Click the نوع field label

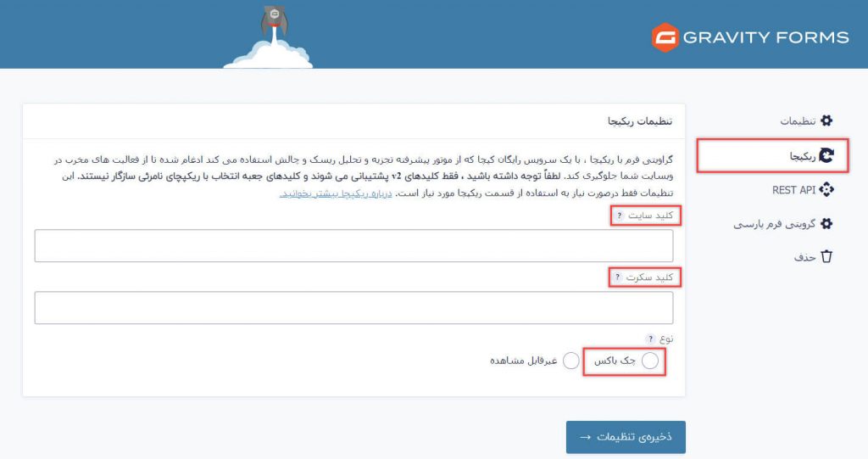[666, 339]
